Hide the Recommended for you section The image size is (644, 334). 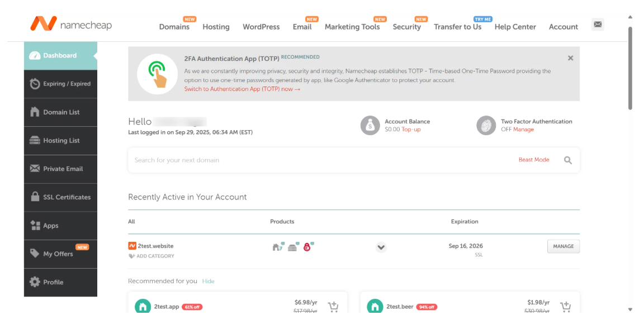(208, 281)
